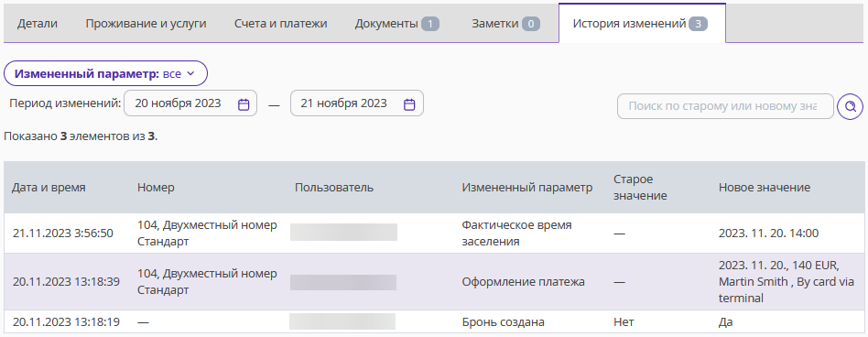Click the Период изменений label
This screenshot has height=337, width=868.
pos(65,103)
